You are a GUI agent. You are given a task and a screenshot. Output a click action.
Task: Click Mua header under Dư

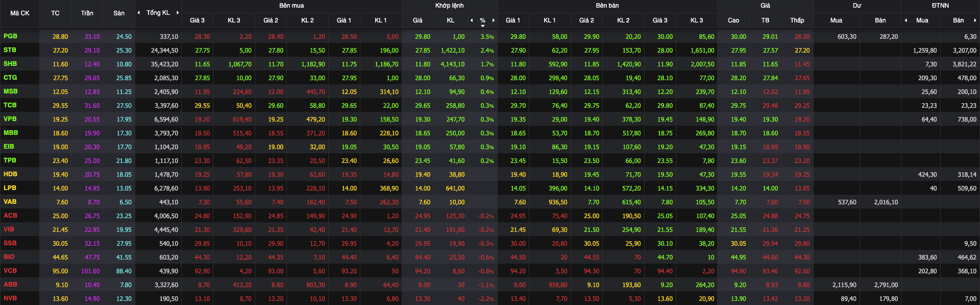click(x=836, y=20)
